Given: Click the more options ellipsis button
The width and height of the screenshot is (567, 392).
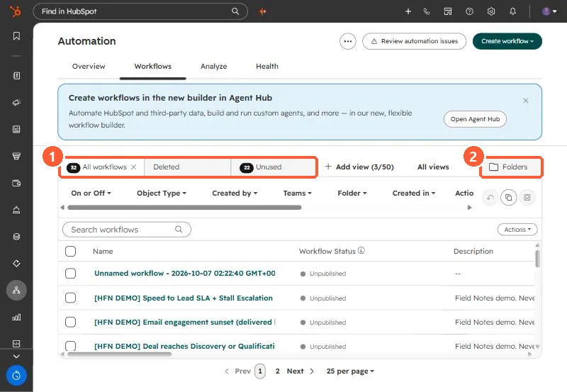Looking at the screenshot, I should [x=348, y=41].
